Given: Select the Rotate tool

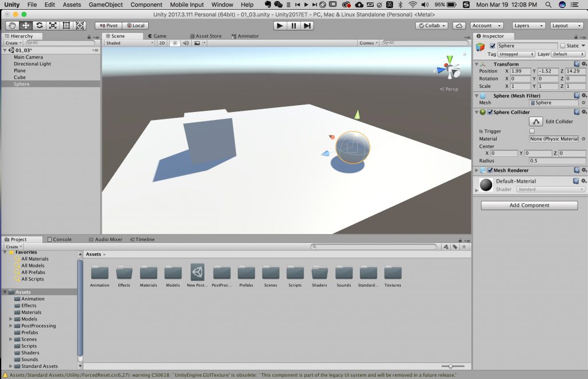Looking at the screenshot, I should coord(39,25).
